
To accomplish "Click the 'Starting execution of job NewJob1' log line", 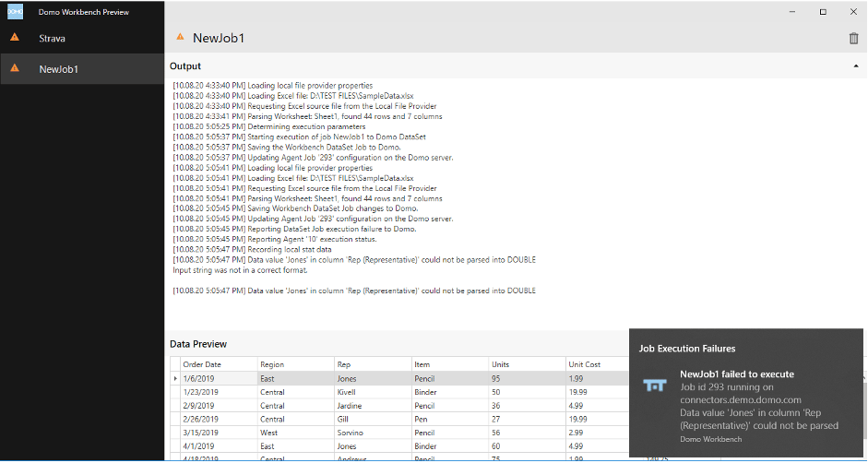I will [300, 137].
